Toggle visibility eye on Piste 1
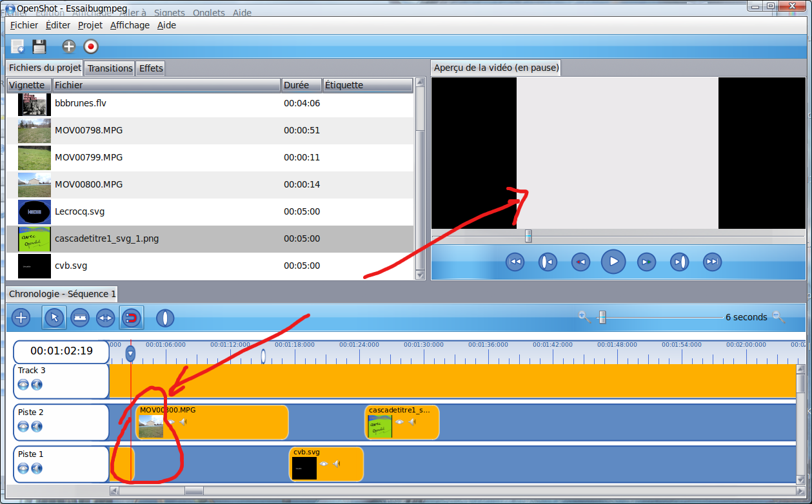This screenshot has width=812, height=504. pyautogui.click(x=23, y=469)
